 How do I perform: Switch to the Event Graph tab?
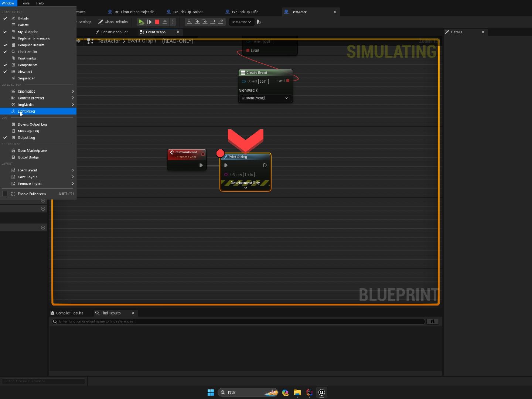coord(156,32)
